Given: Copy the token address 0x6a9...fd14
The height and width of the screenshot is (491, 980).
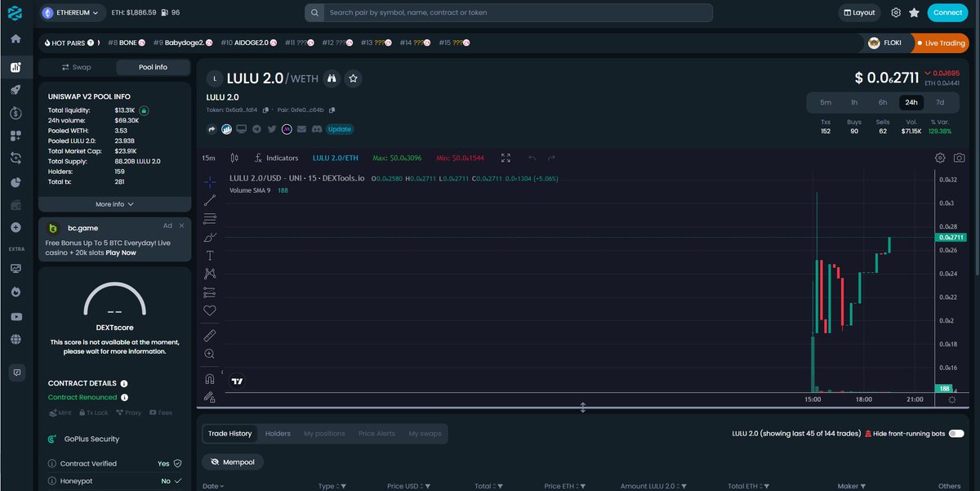Looking at the screenshot, I should (265, 109).
